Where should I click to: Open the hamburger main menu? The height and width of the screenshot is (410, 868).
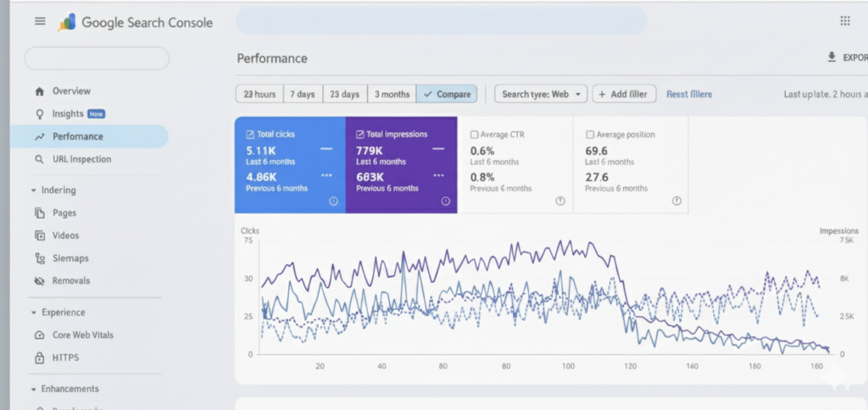[40, 21]
